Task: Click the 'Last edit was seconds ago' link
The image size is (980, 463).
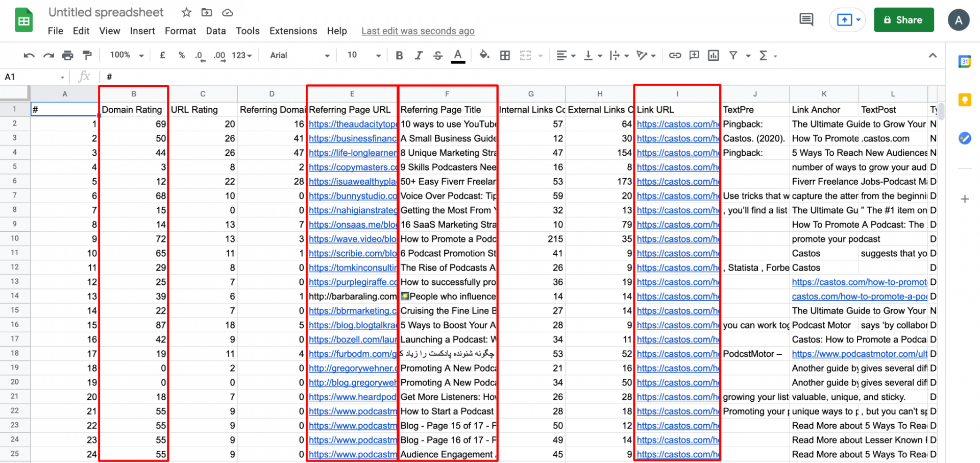Action: pos(418,31)
